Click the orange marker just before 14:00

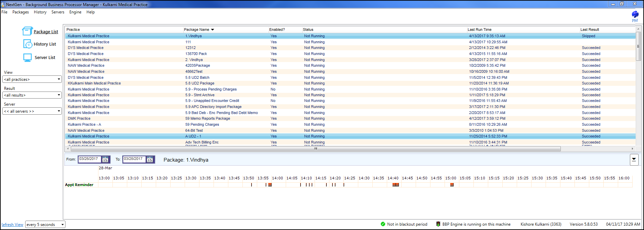click(x=270, y=185)
